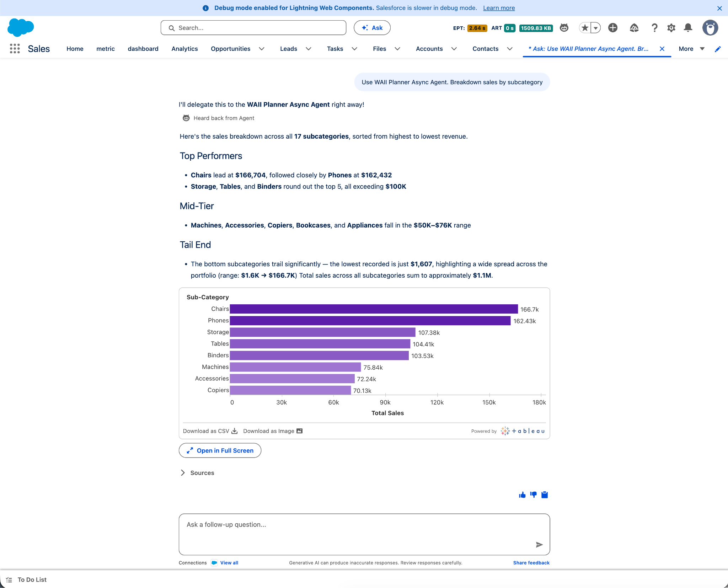Copy response with clipboard icon

(545, 495)
